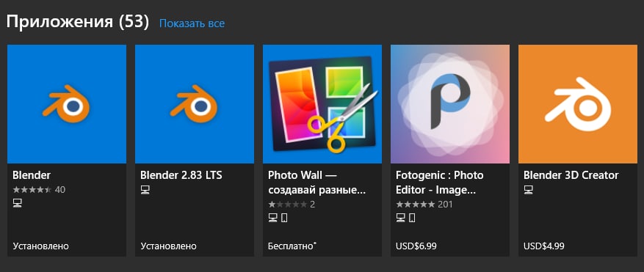Open the Blender 2.83 LTS tile image
Image resolution: width=644 pixels, height=272 pixels.
coord(195,104)
